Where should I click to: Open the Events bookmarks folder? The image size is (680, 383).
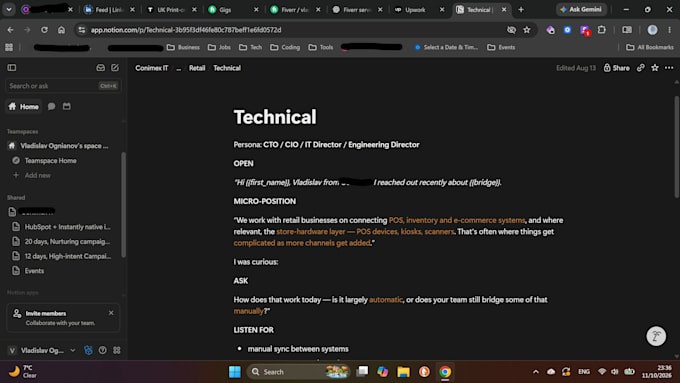[x=501, y=47]
